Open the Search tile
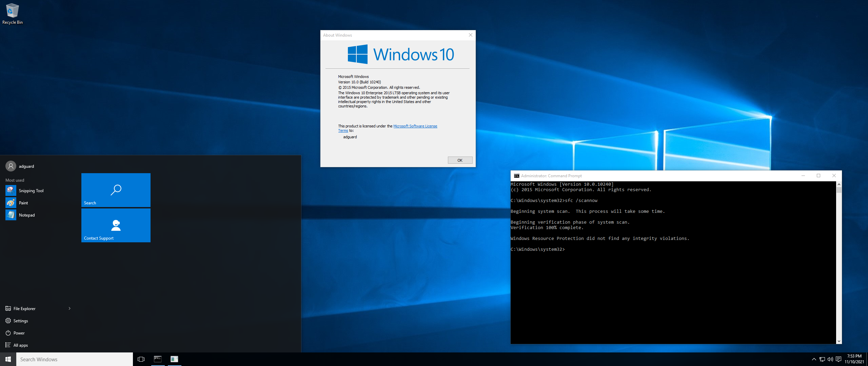Image resolution: width=868 pixels, height=366 pixels. (x=116, y=190)
